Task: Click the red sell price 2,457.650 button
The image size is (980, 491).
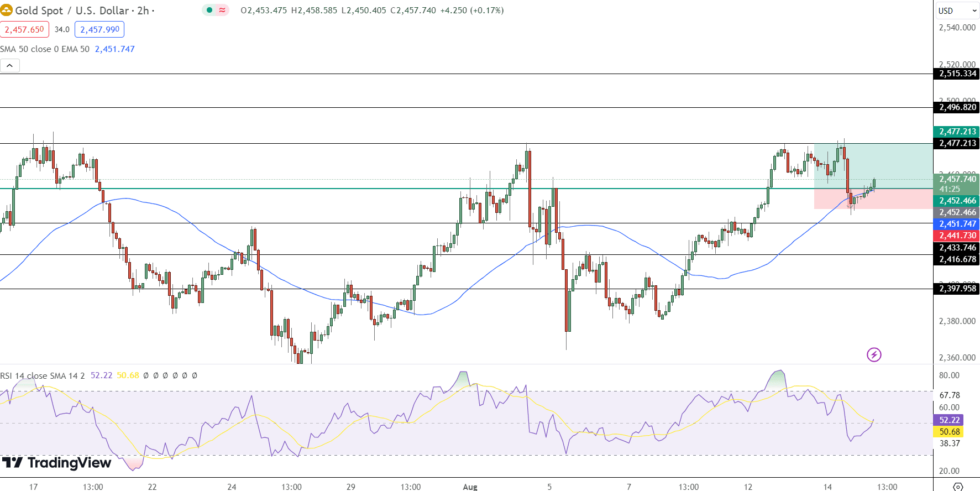Action: (24, 29)
